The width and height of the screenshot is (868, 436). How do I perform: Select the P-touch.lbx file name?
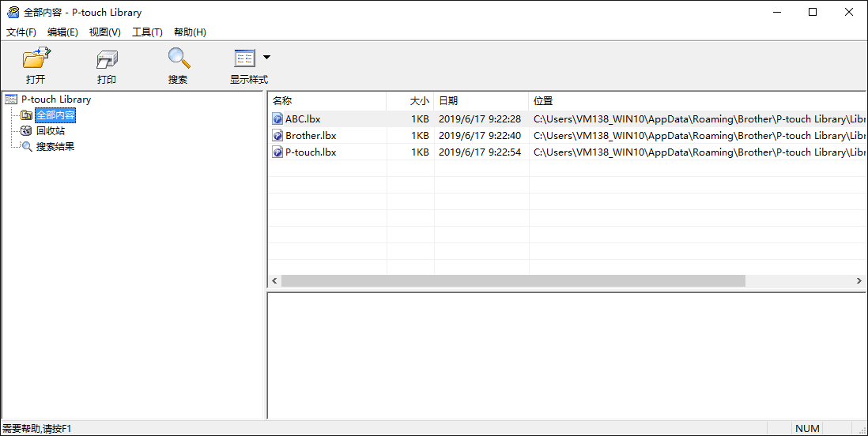[x=311, y=152]
